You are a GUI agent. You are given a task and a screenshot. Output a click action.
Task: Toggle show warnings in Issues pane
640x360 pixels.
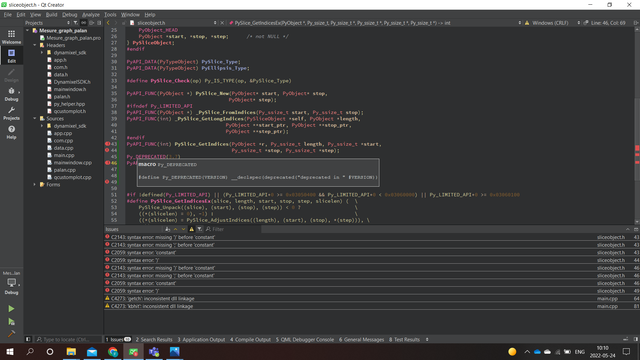click(x=191, y=229)
